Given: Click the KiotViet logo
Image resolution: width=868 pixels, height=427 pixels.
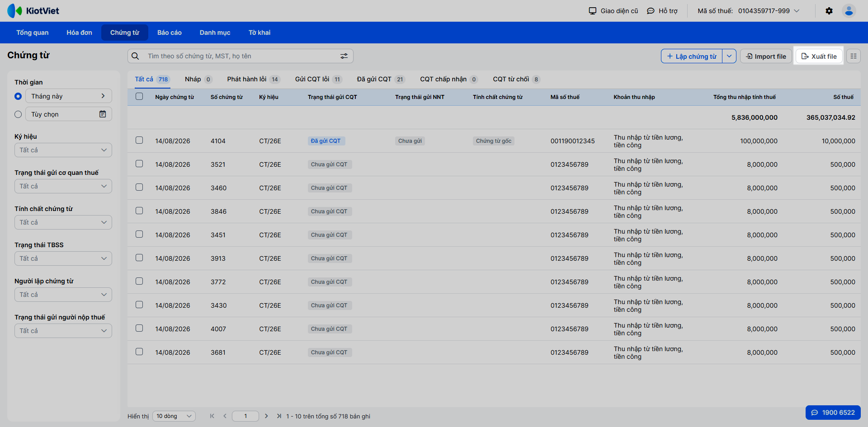Looking at the screenshot, I should pos(33,11).
